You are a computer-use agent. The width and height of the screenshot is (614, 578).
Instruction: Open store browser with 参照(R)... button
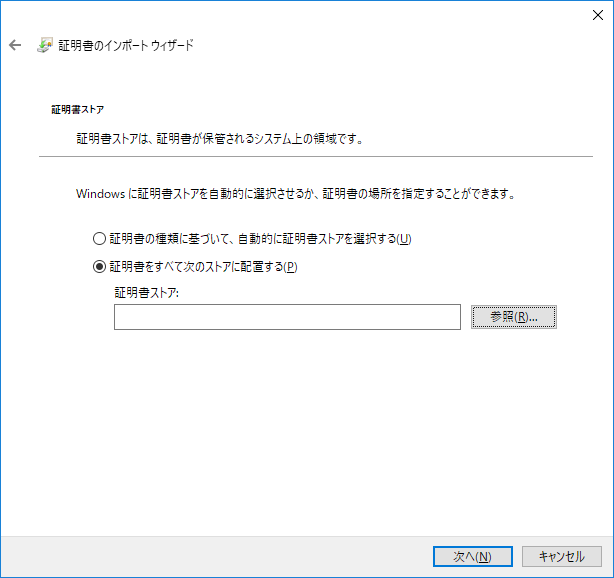(x=513, y=317)
